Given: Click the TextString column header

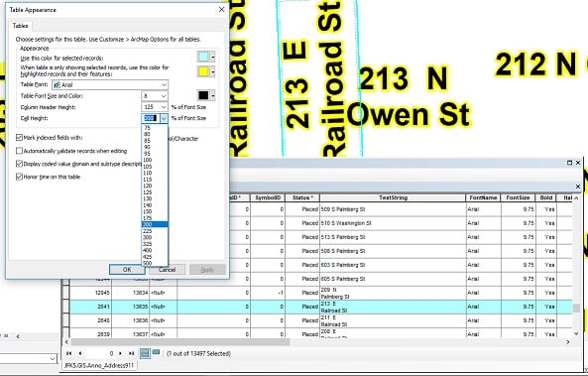Looking at the screenshot, I should pos(393,197).
